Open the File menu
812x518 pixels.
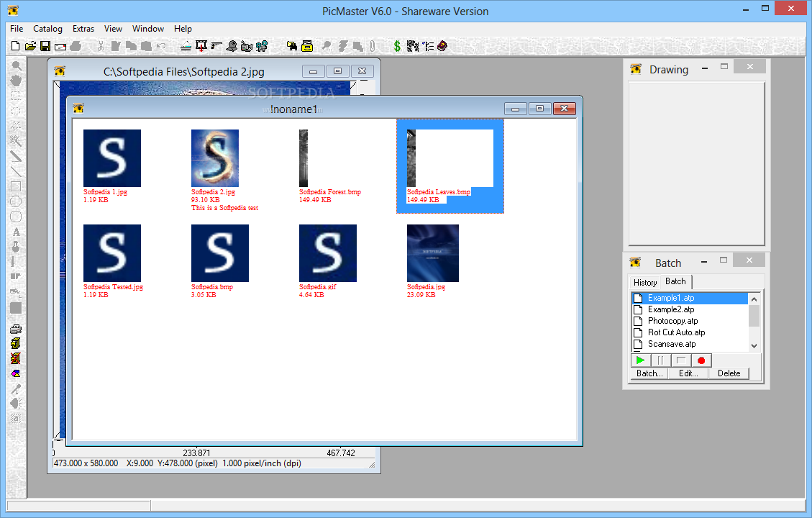pyautogui.click(x=17, y=29)
